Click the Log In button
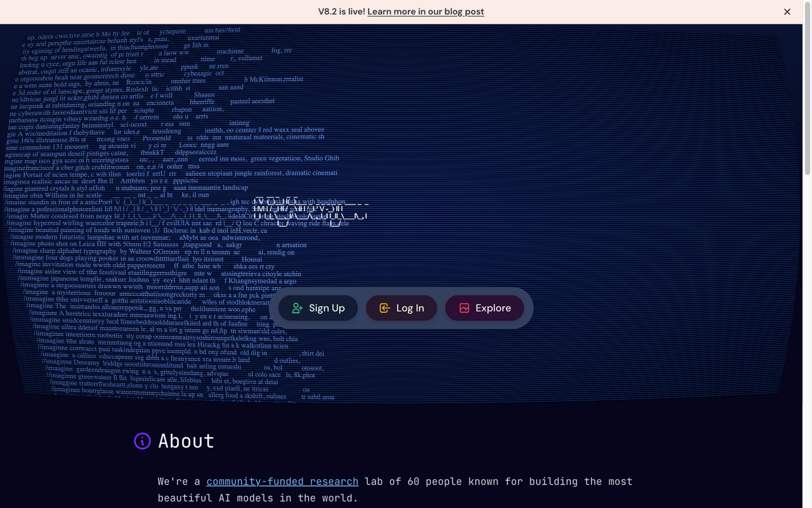The image size is (812, 508). pos(402,308)
